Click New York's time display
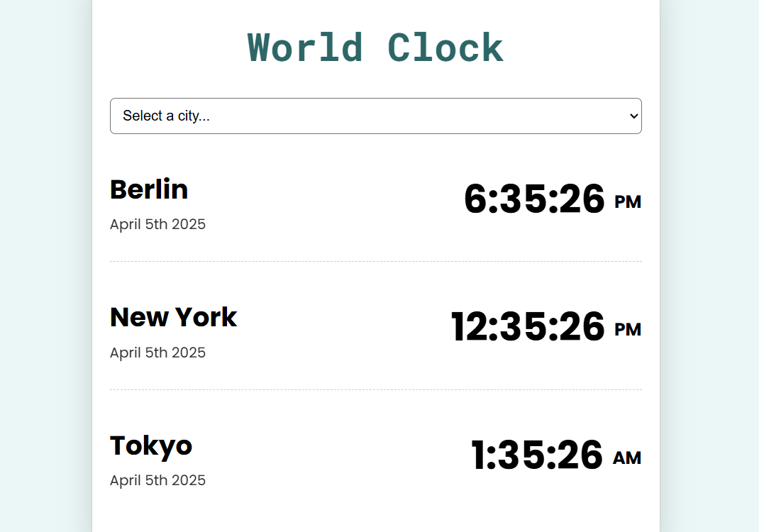This screenshot has width=759, height=532. pos(527,328)
